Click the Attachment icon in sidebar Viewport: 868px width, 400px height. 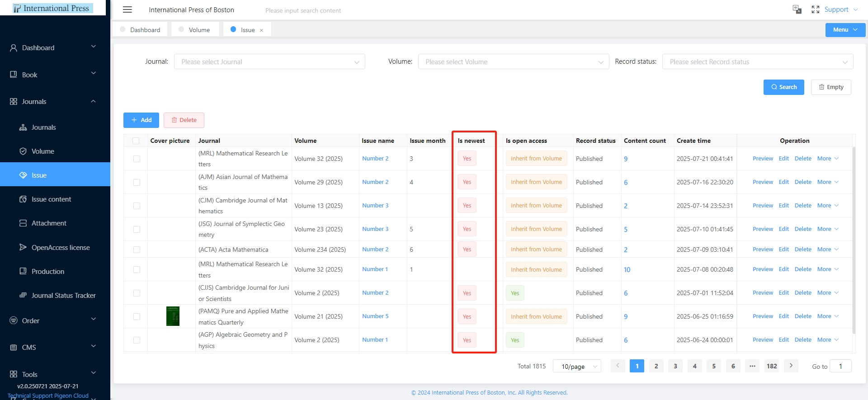tap(23, 223)
